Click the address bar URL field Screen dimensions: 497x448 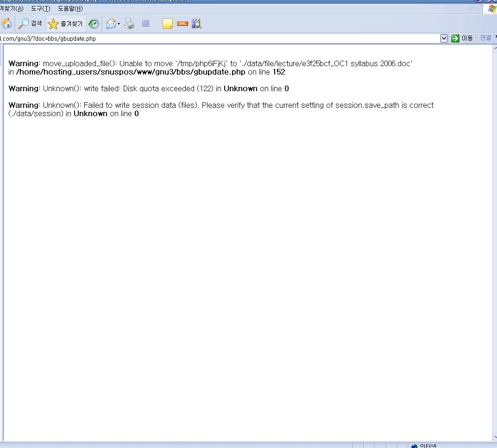[220, 38]
